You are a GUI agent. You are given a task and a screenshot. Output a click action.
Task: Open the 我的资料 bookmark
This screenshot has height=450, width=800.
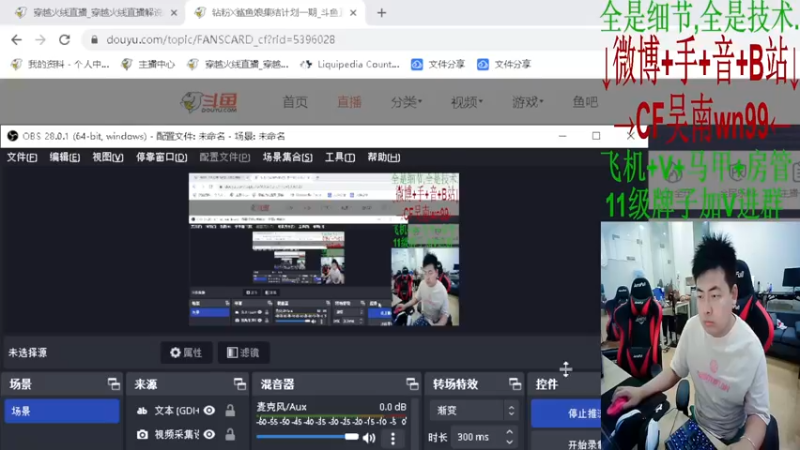tap(61, 64)
